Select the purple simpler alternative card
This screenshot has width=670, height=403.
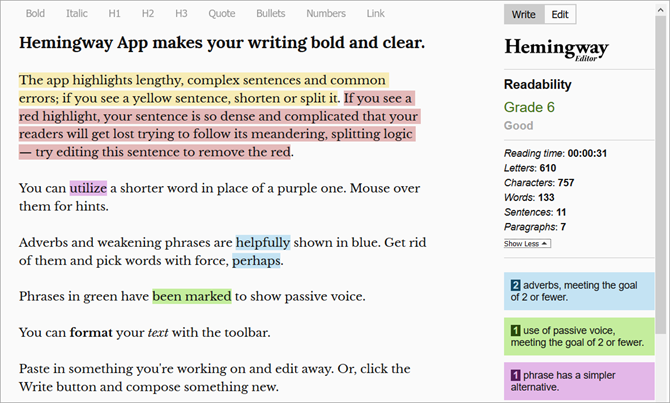click(579, 380)
